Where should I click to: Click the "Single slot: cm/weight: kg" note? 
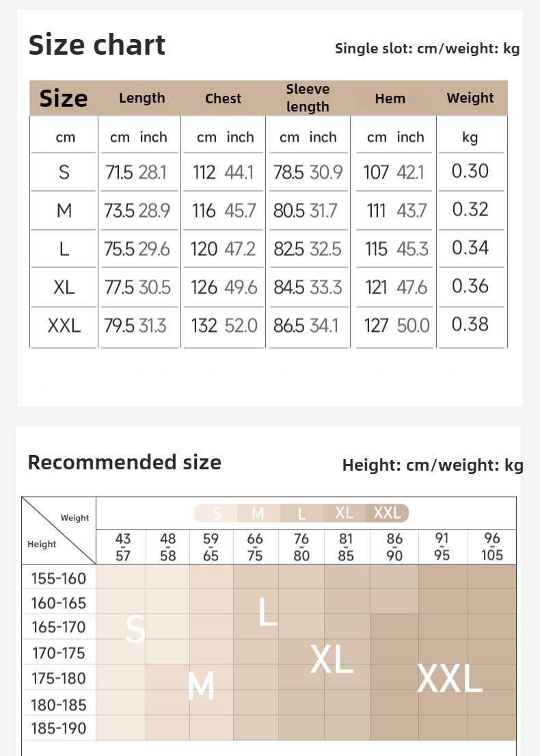point(427,49)
